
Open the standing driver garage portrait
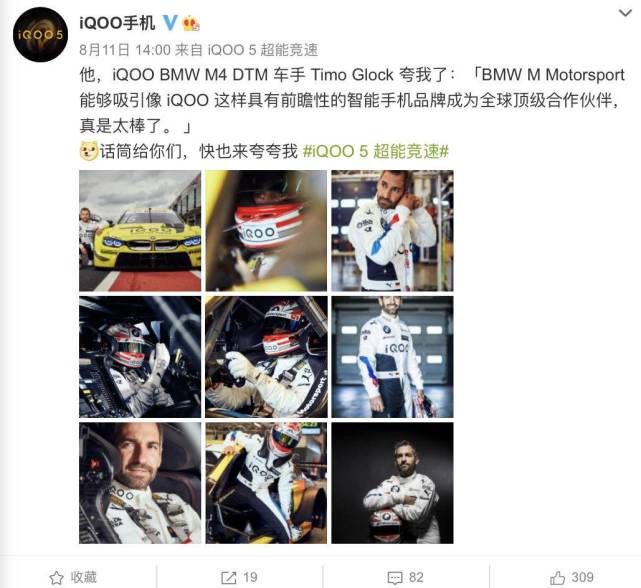click(392, 357)
